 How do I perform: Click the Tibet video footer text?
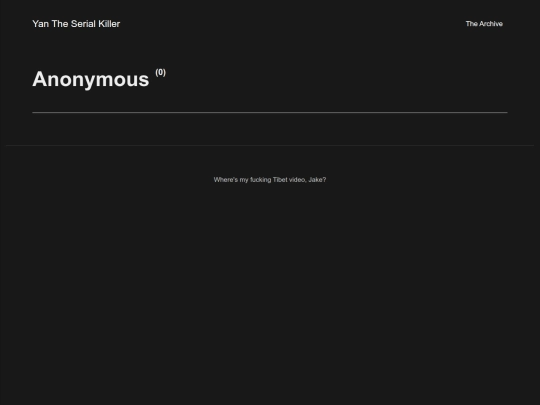coord(270,180)
